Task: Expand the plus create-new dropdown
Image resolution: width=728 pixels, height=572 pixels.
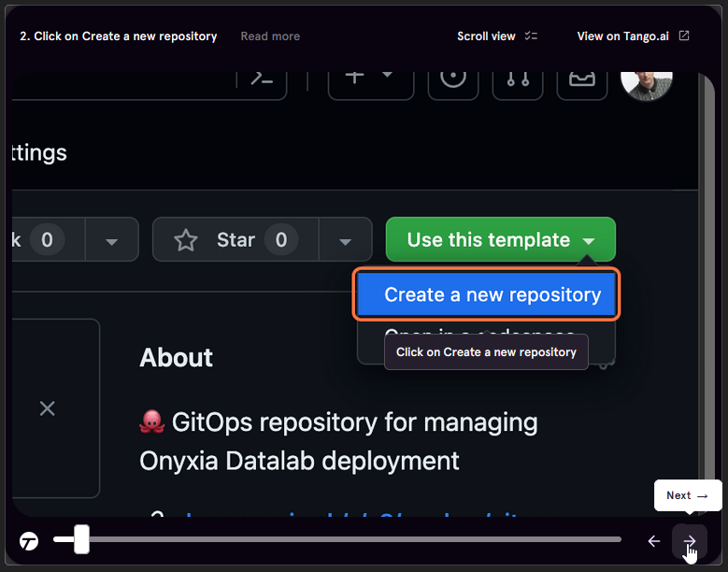Action: tap(369, 77)
